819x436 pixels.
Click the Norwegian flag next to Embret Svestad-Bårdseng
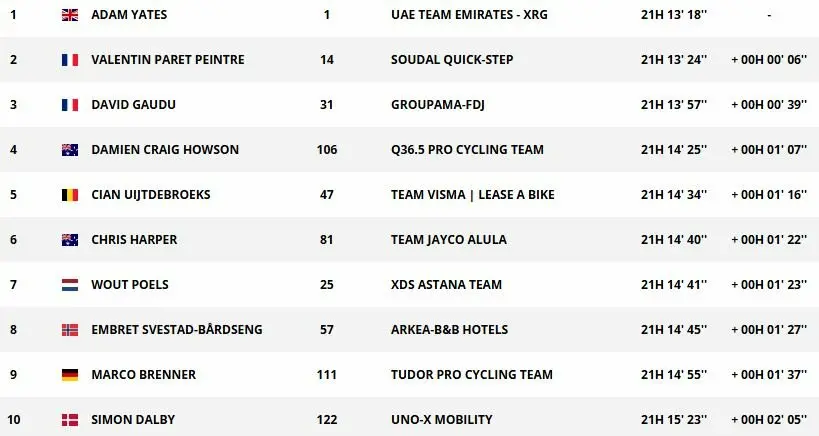click(x=69, y=330)
